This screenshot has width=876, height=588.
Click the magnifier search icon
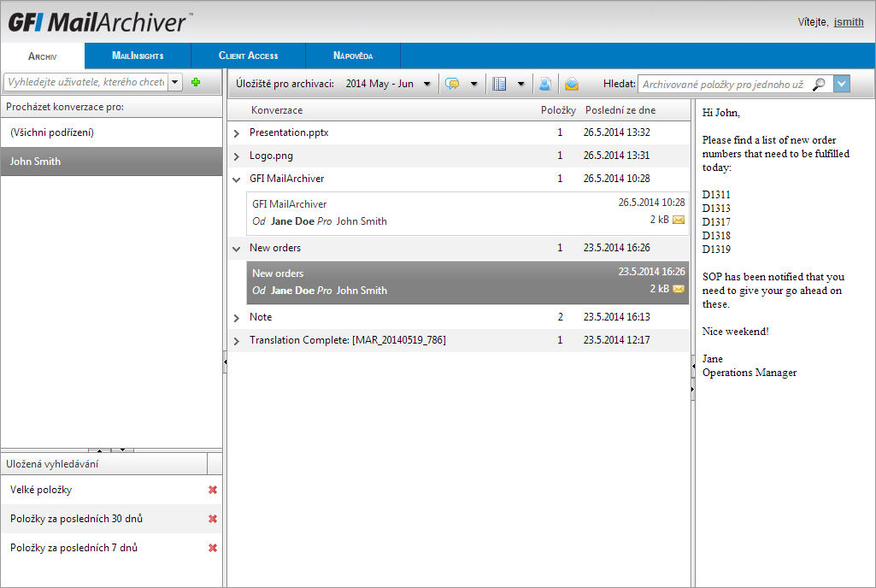(819, 85)
